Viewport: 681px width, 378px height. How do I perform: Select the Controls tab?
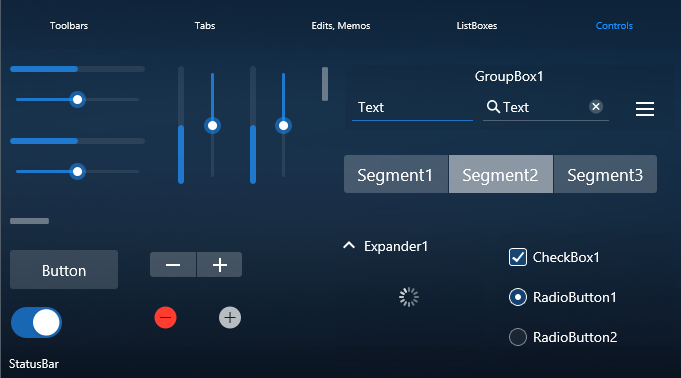click(614, 26)
